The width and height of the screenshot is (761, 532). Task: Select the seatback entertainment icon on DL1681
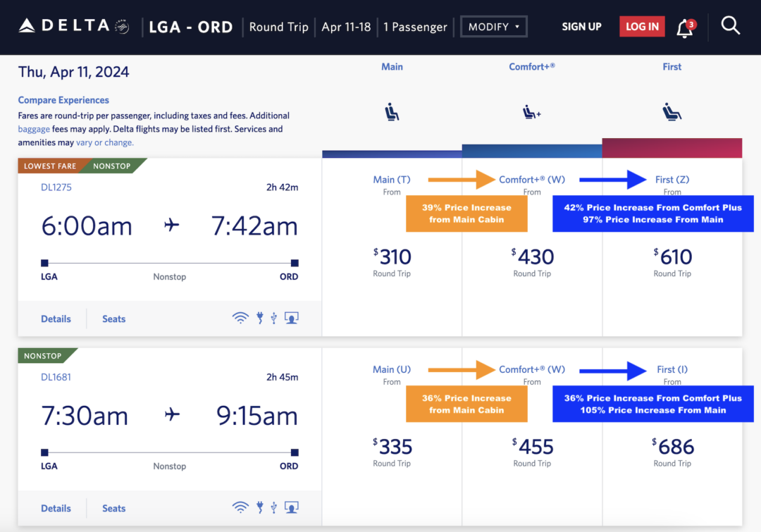coord(291,507)
